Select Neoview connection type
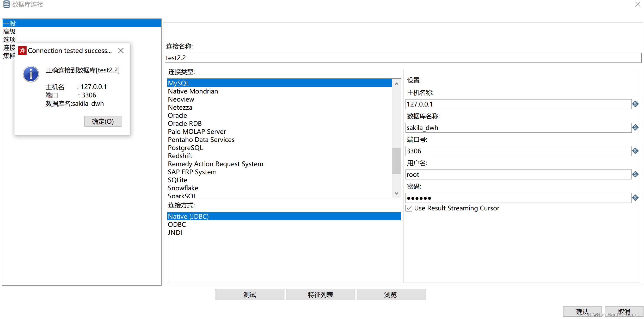Screen dimensions: 644x319 coord(279,99)
